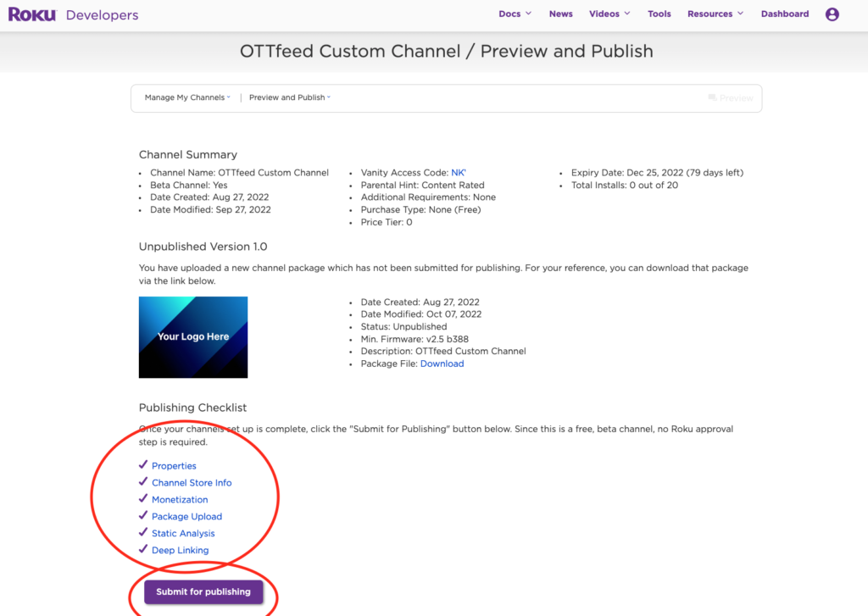Go to the Dashboard
Screen dimensions: 868x616
784,14
